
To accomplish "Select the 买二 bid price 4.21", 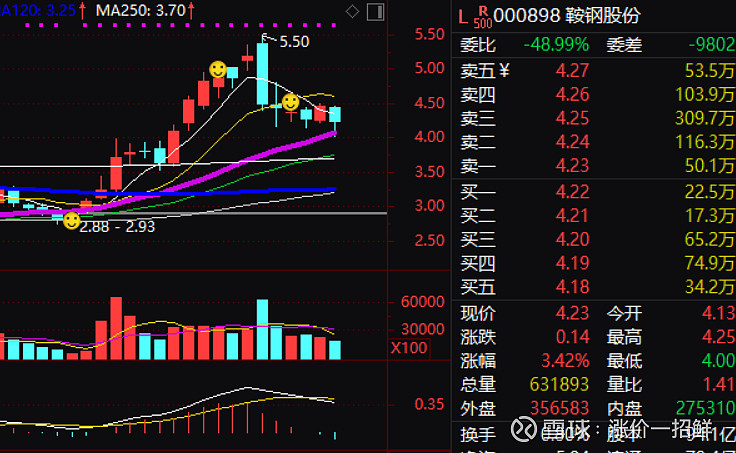I will (572, 215).
